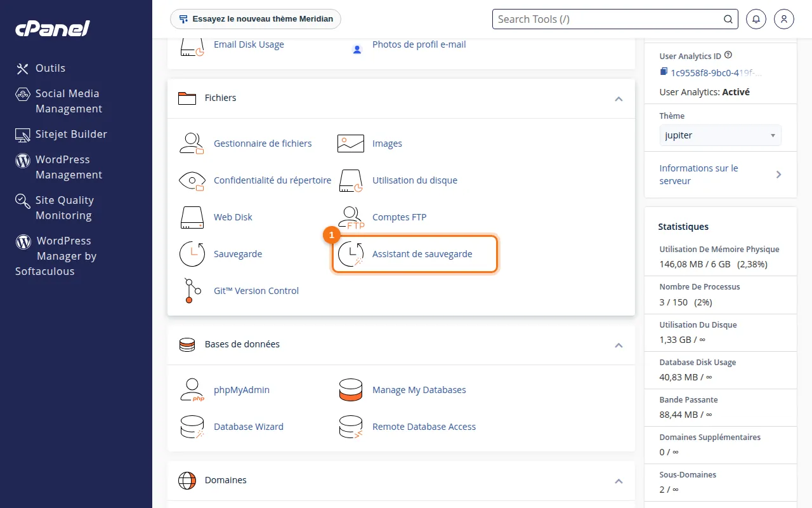Open Photos de profil e-mail link

coord(419,44)
